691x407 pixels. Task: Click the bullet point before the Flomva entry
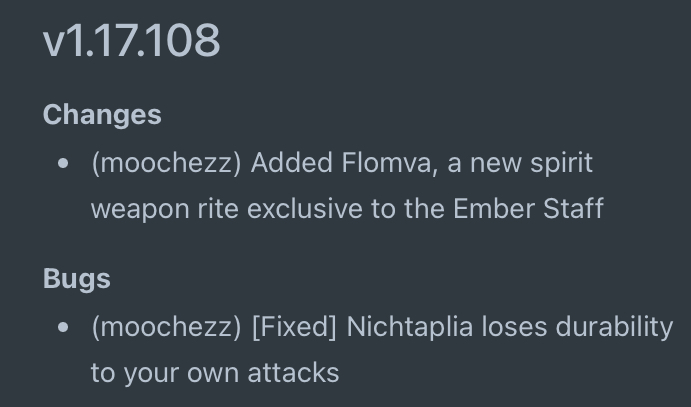click(x=63, y=163)
